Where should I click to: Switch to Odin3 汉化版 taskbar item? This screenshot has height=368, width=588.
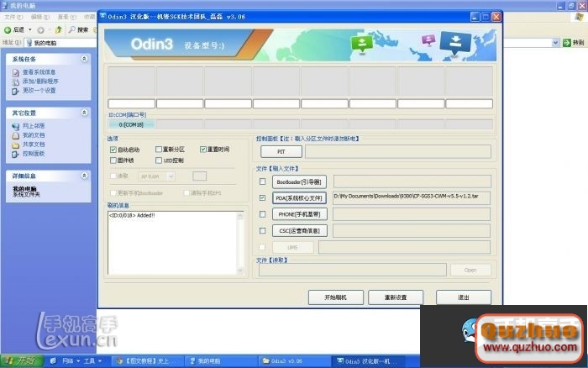370,361
